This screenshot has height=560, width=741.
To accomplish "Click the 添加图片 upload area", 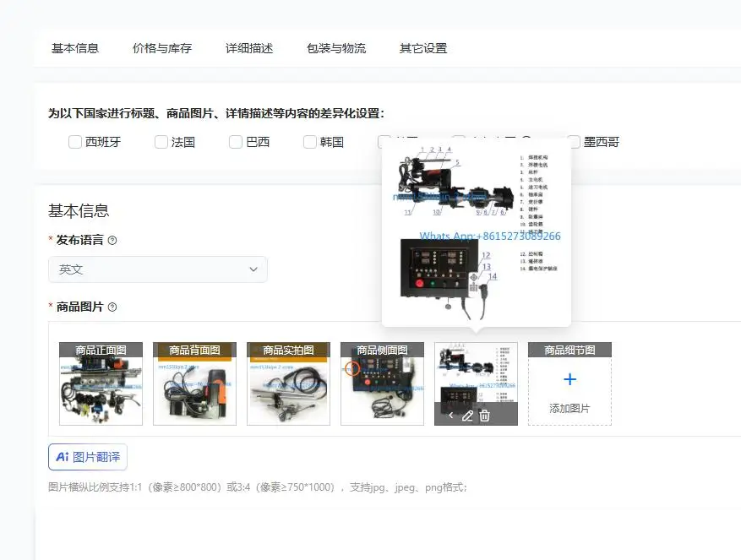I will 569,383.
